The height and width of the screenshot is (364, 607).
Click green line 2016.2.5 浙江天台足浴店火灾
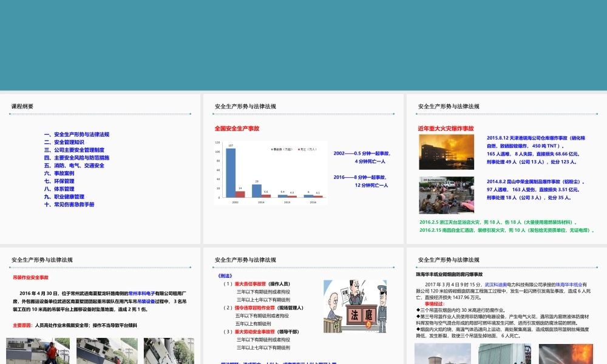click(498, 223)
